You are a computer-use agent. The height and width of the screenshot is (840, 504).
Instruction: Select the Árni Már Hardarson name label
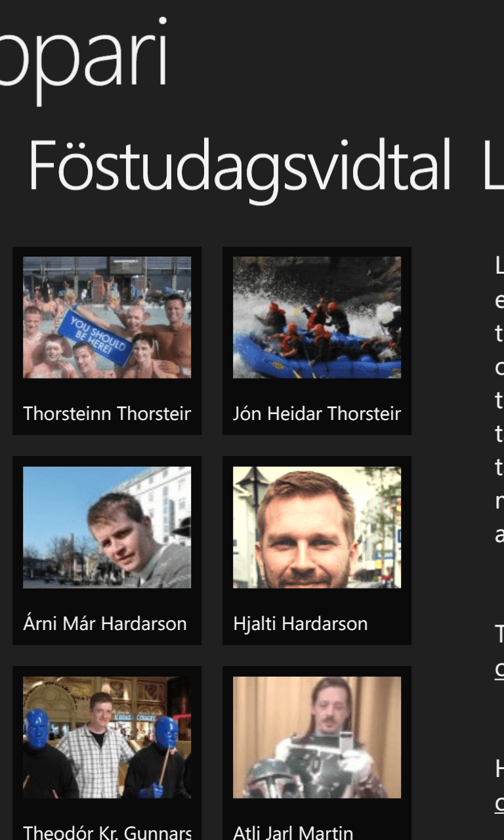click(105, 623)
